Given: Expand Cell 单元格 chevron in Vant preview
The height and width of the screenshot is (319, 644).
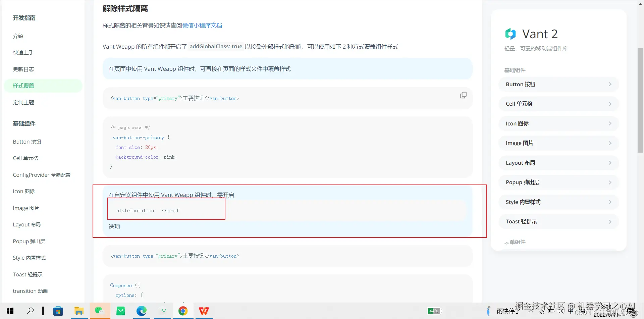Looking at the screenshot, I should click(610, 104).
